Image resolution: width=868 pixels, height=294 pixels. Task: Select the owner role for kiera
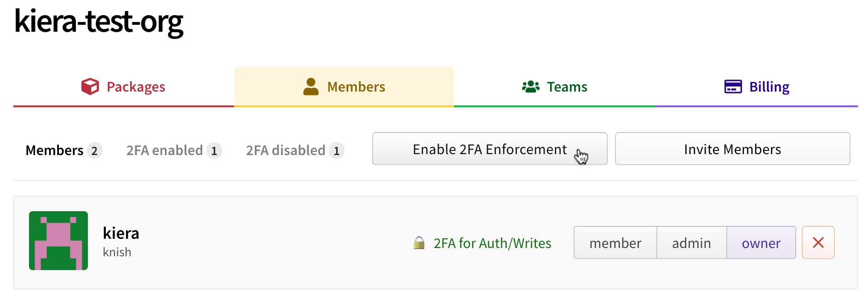pyautogui.click(x=761, y=243)
